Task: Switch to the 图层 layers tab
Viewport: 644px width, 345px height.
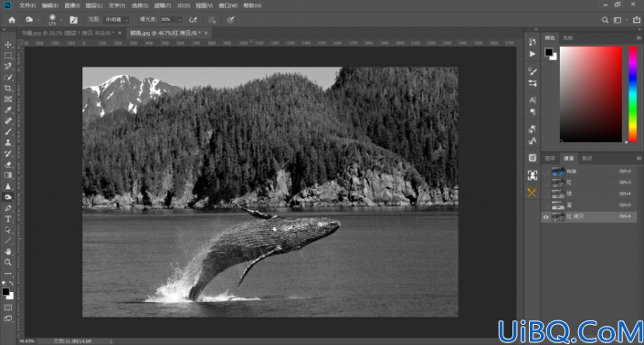Action: (x=550, y=158)
